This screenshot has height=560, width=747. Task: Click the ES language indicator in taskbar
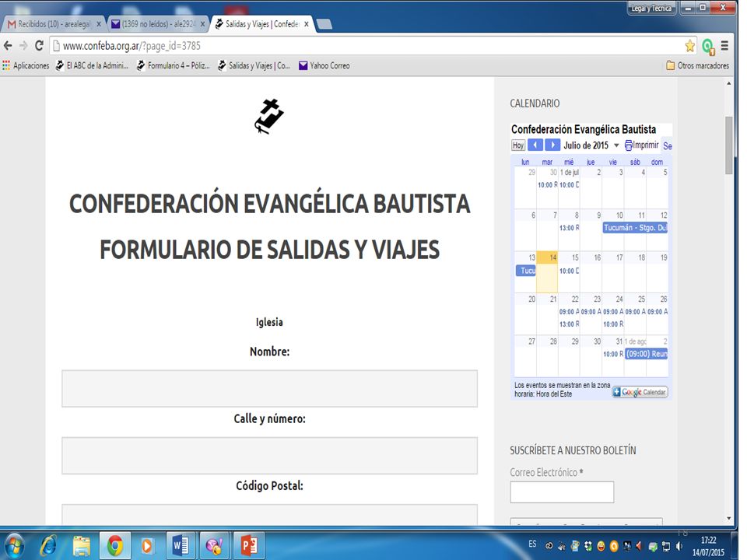(532, 544)
